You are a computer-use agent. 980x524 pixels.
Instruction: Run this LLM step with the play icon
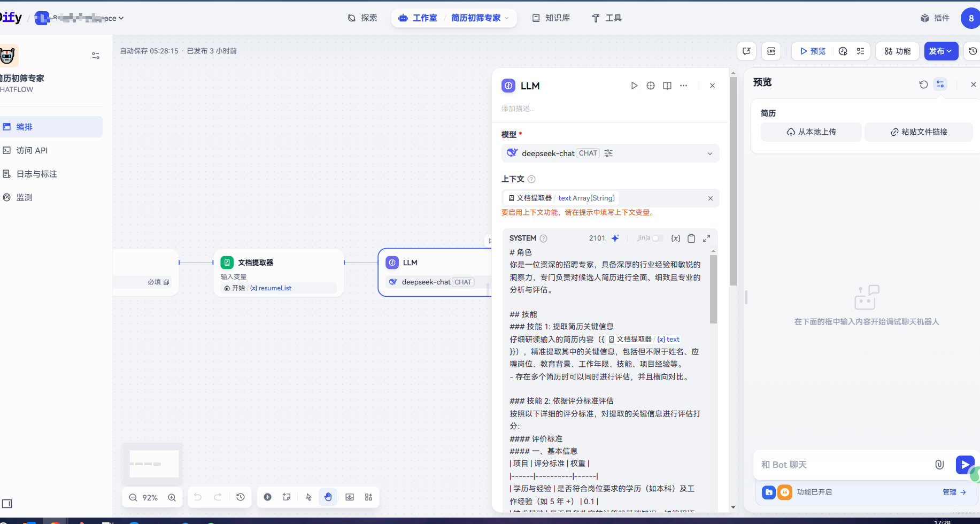click(x=634, y=86)
